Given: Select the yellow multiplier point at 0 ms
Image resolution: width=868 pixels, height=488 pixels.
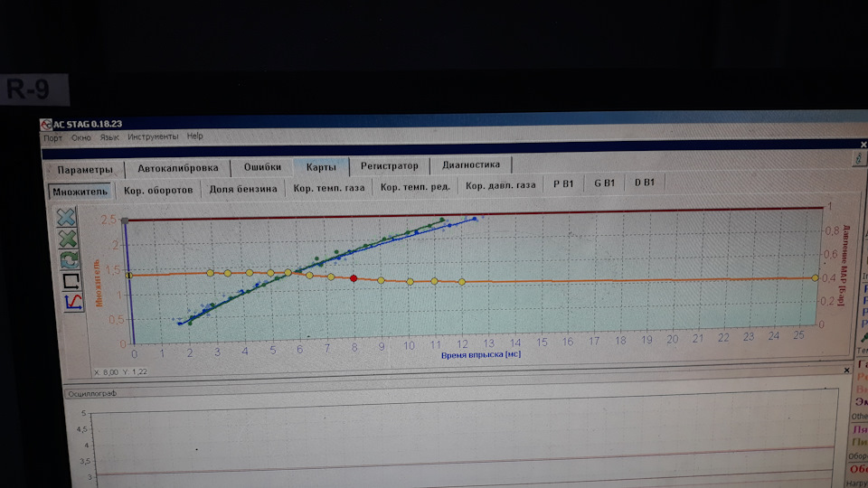Looking at the screenshot, I should (x=129, y=275).
